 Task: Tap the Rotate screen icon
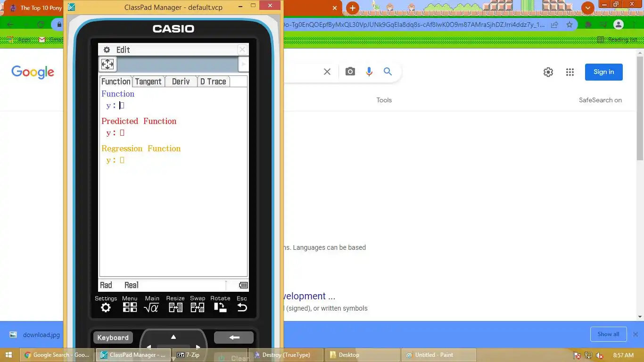point(220,304)
